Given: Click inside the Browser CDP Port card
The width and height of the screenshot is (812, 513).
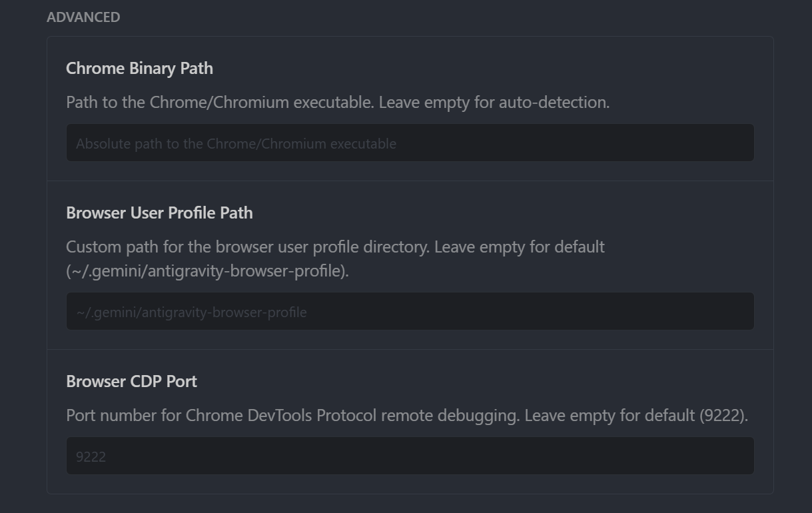Looking at the screenshot, I should coord(409,420).
